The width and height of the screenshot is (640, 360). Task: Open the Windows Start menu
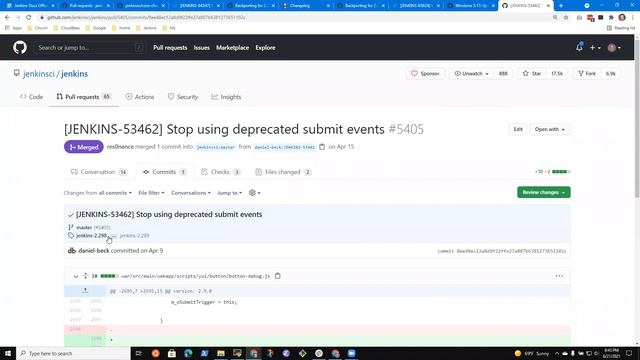tap(8, 353)
